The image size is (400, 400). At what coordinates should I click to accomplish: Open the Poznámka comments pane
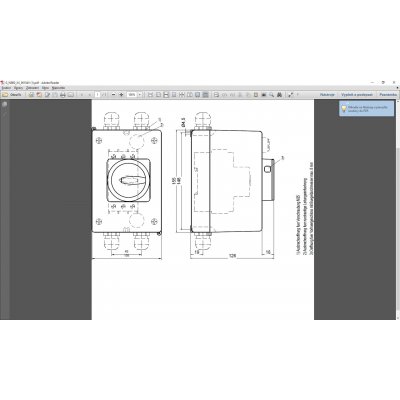pyautogui.click(x=388, y=95)
